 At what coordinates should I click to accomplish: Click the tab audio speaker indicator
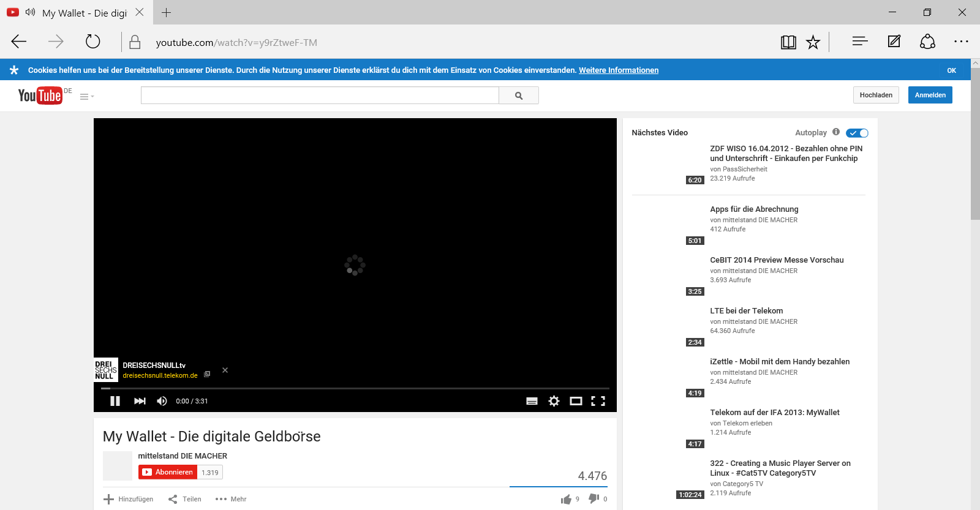[x=30, y=12]
